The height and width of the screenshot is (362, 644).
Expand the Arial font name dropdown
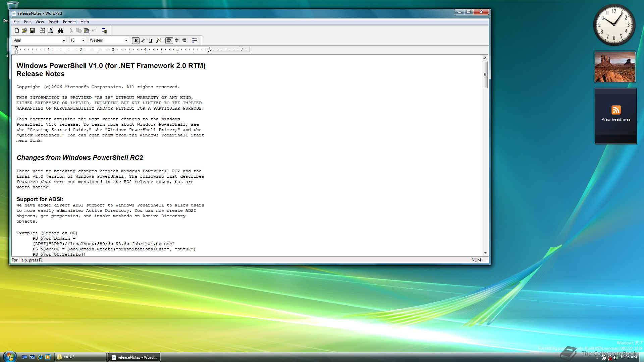64,41
